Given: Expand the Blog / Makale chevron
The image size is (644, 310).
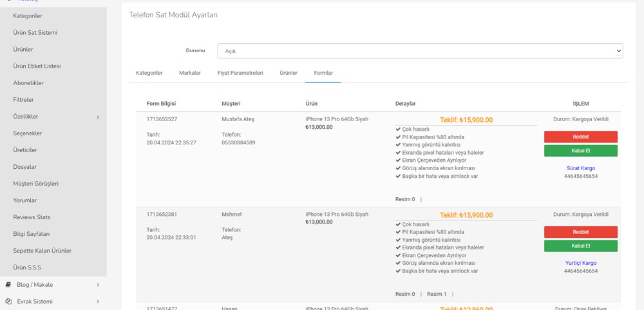Looking at the screenshot, I should (98, 284).
